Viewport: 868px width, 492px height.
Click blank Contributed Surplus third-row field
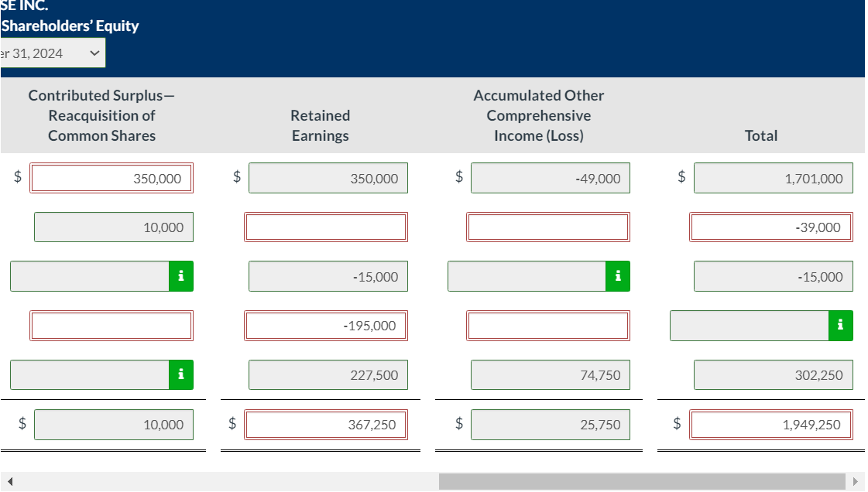coord(90,276)
